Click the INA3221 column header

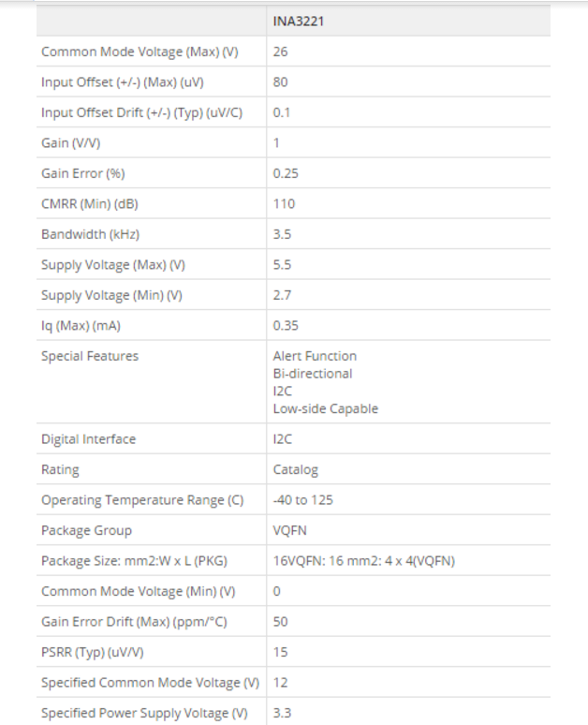298,22
